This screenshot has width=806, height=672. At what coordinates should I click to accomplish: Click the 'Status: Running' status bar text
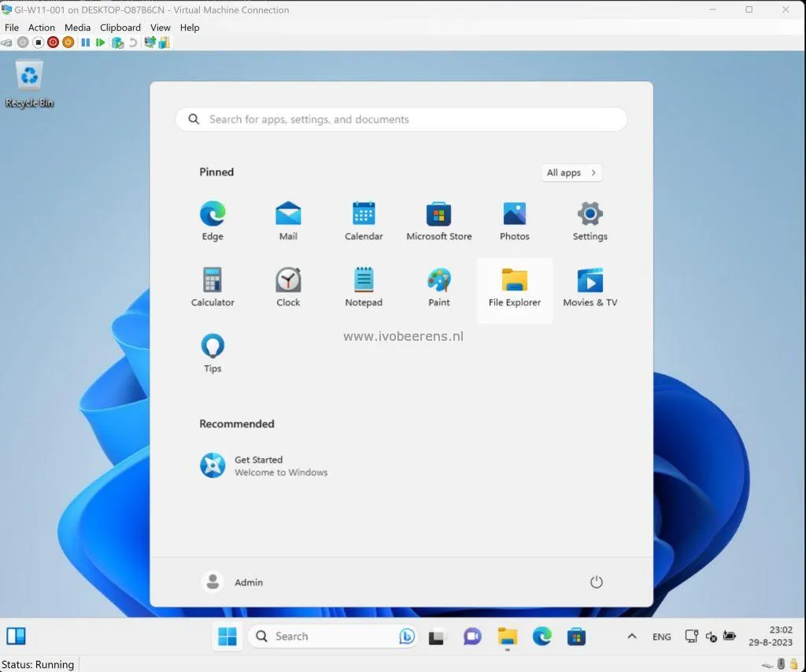tap(38, 664)
